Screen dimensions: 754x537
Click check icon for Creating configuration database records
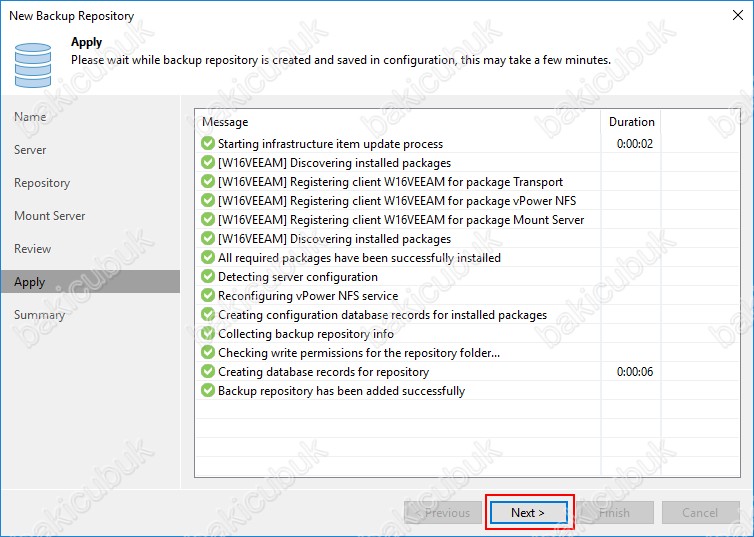[x=208, y=314]
